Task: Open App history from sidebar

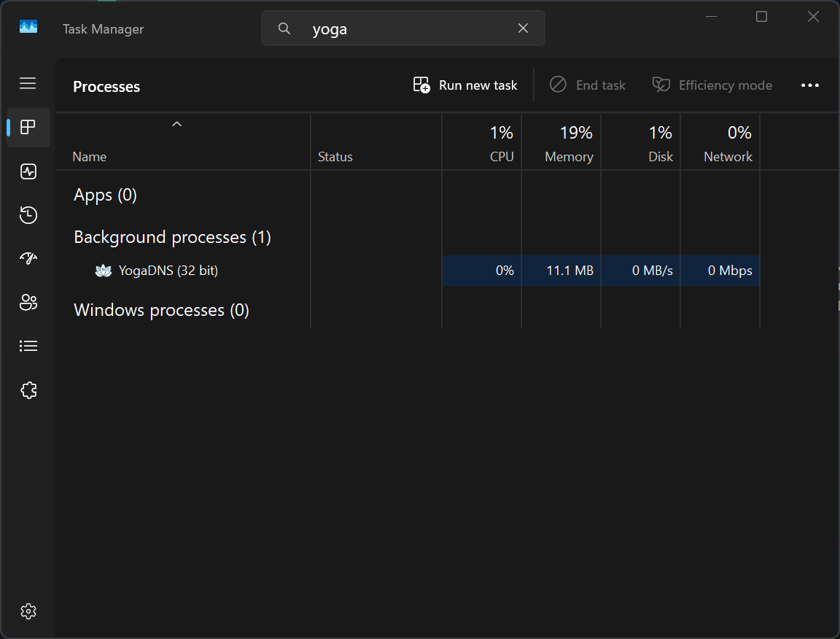Action: pyautogui.click(x=28, y=215)
